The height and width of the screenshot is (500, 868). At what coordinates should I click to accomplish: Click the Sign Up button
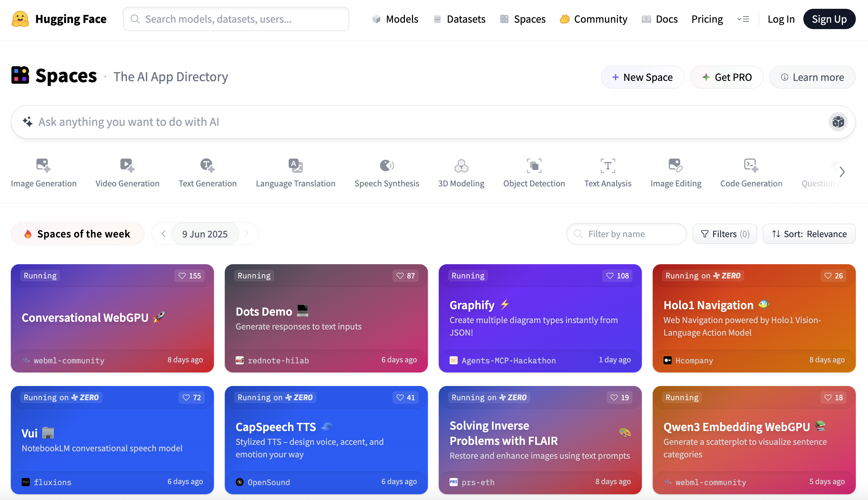(829, 19)
